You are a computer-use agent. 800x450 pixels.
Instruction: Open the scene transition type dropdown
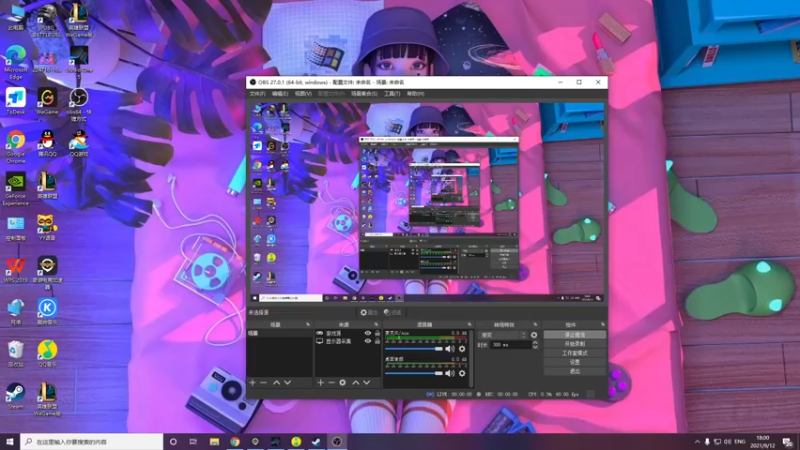click(x=503, y=335)
